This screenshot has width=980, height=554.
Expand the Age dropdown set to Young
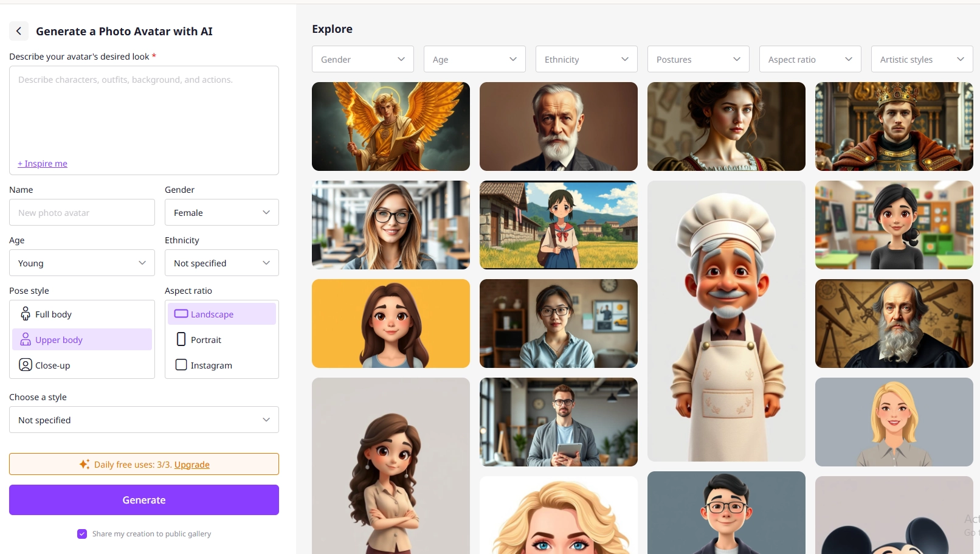click(x=81, y=263)
